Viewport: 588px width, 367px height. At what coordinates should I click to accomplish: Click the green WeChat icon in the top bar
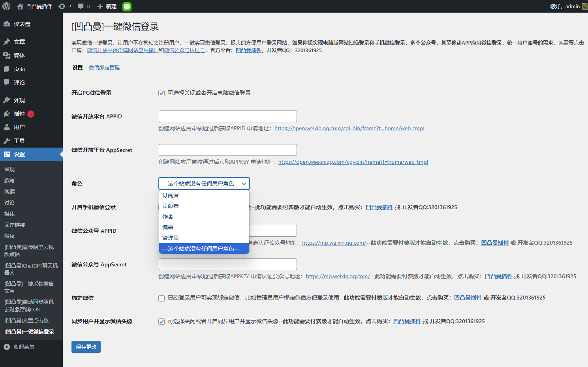[126, 6]
